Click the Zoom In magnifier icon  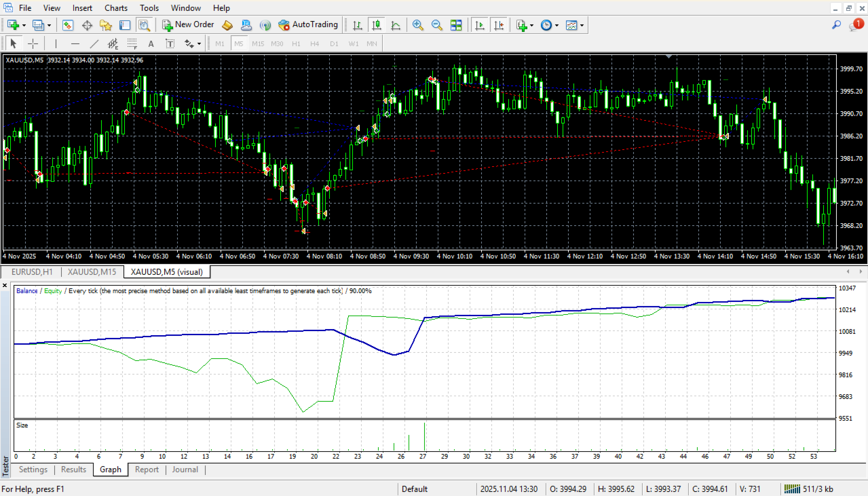coord(418,25)
